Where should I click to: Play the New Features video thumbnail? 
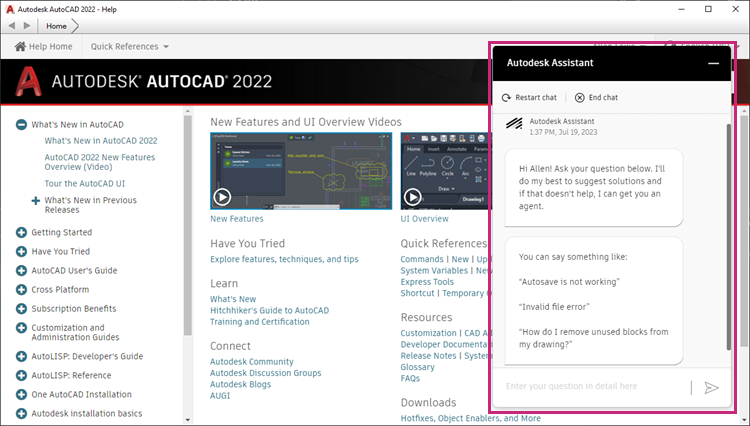(x=222, y=197)
